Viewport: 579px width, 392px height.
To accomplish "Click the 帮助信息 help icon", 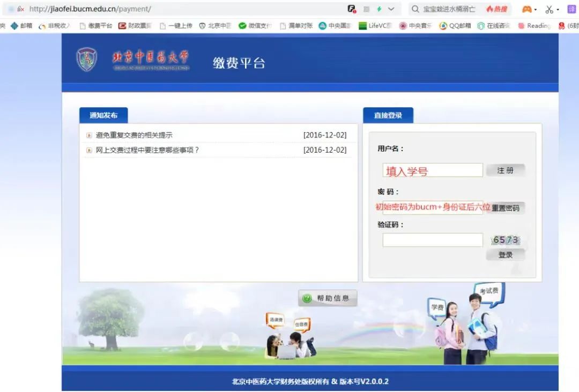I will click(326, 298).
